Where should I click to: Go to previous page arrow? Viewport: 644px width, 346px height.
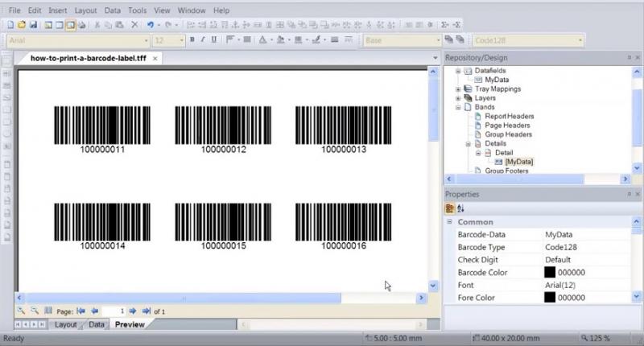(94, 311)
